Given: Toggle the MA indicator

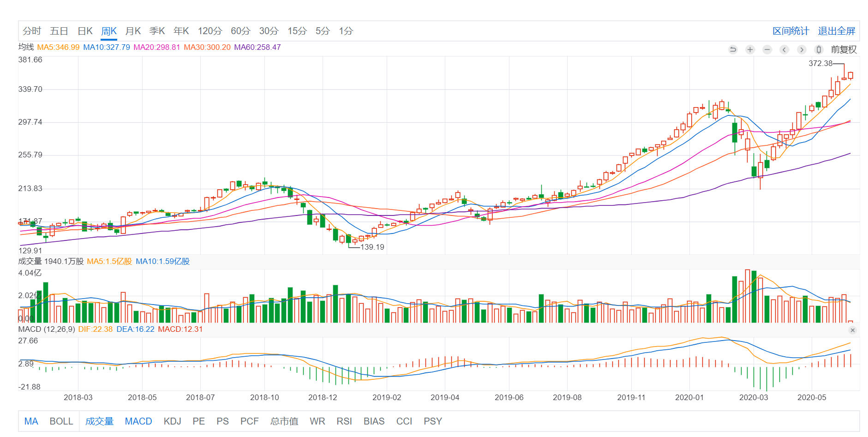Looking at the screenshot, I should click(31, 421).
